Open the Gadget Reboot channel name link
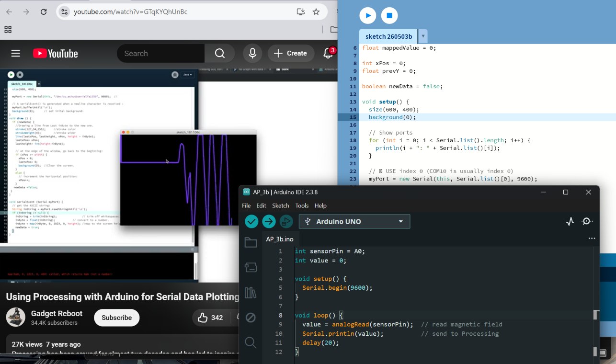Image resolution: width=616 pixels, height=364 pixels. [x=57, y=314]
